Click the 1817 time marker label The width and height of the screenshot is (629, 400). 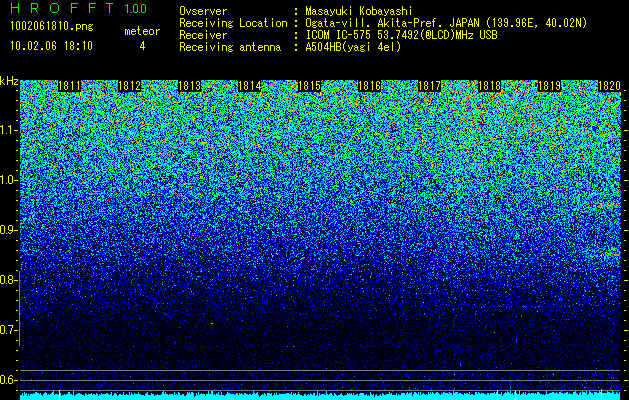[429, 86]
